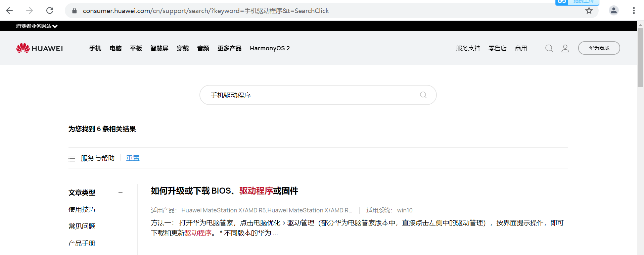The image size is (644, 255).
Task: Click the 方法一 result description snippet
Action: [x=357, y=228]
